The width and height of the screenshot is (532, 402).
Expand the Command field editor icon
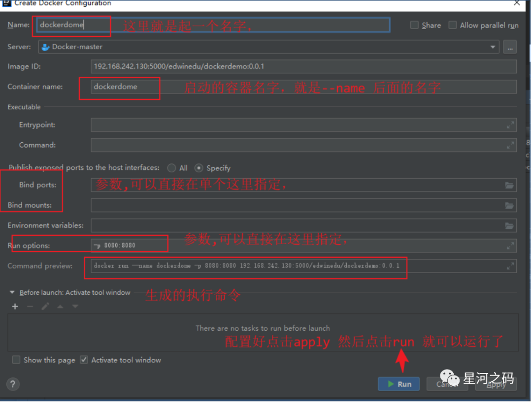(x=510, y=146)
